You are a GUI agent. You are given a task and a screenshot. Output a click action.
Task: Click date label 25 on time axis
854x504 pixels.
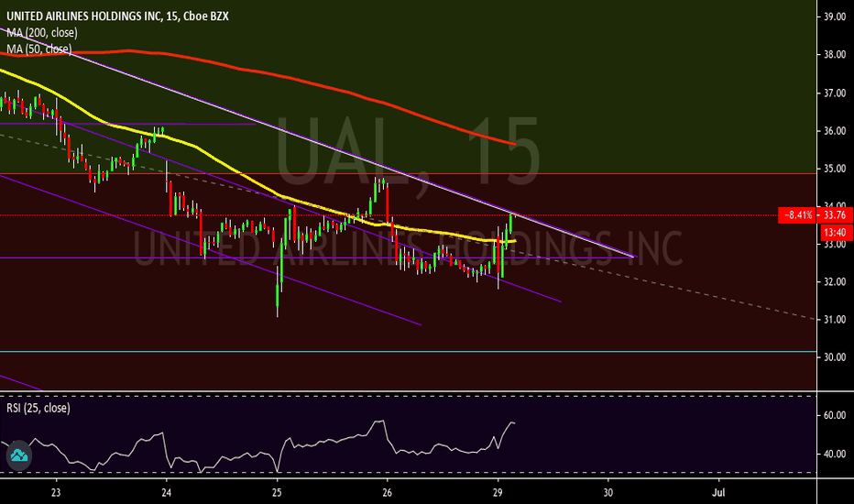278,493
